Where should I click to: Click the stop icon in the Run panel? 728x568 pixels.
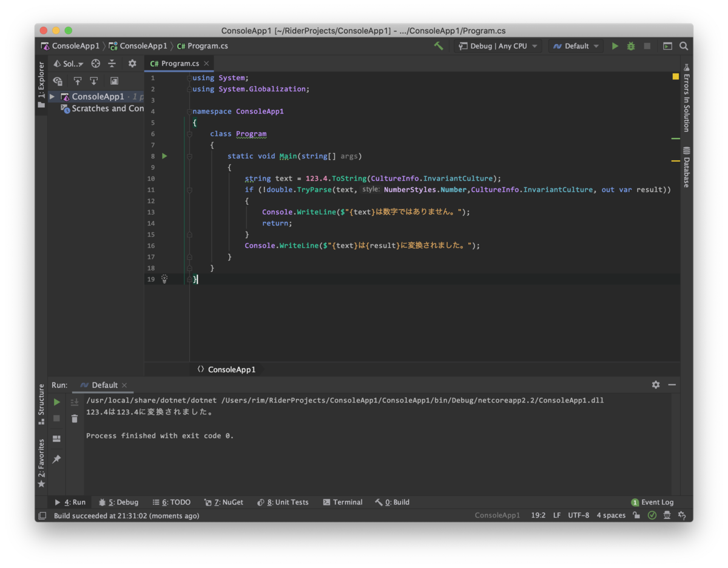(56, 418)
